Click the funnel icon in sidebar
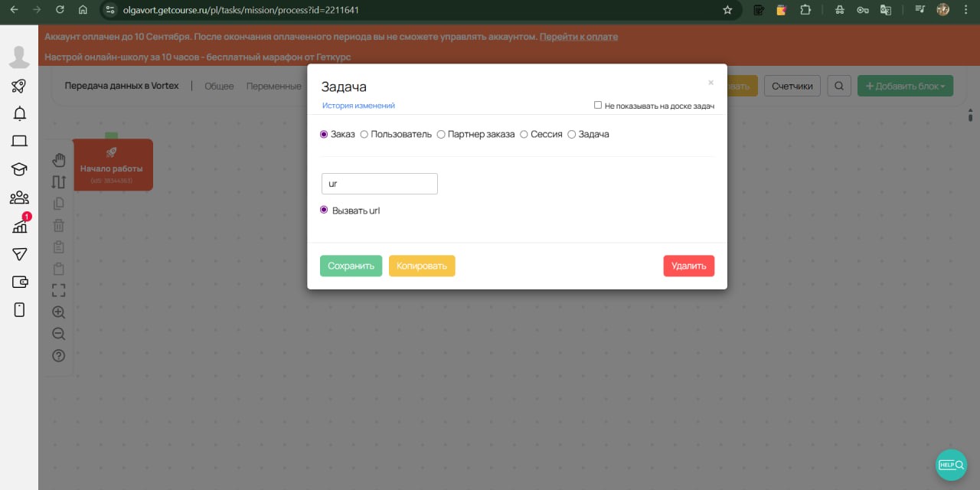 (x=19, y=254)
